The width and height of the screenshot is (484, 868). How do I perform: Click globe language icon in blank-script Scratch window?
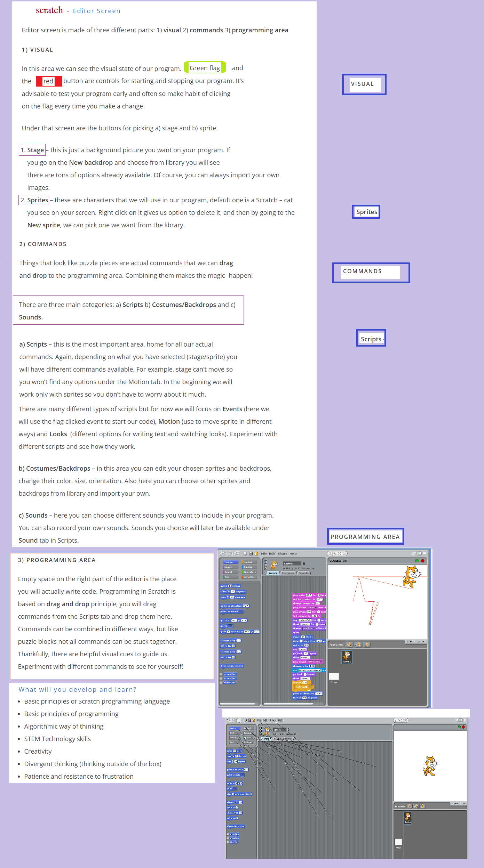click(245, 720)
